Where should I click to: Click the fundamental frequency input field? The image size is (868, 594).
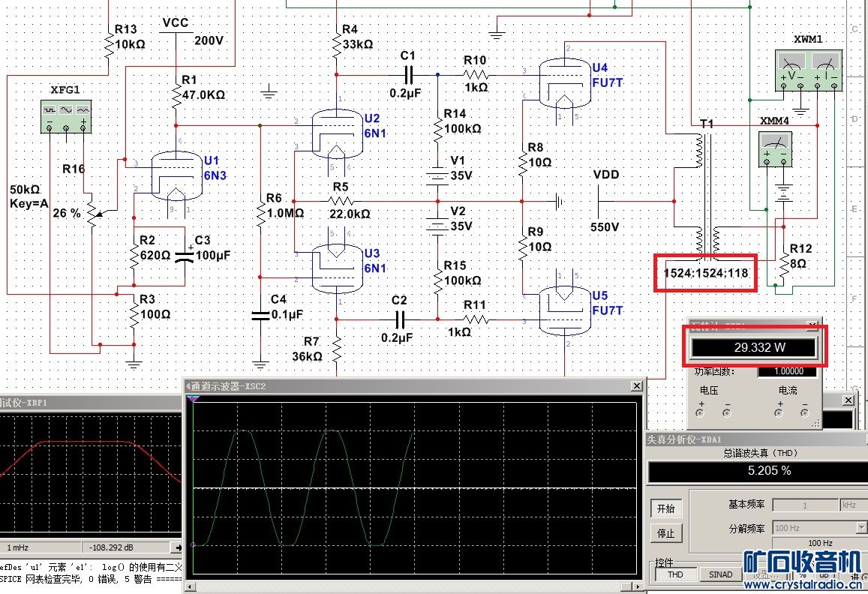coord(804,505)
